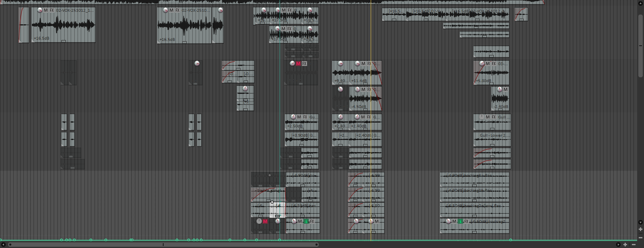Select the white envelope point near the playhead
This screenshot has height=248, width=644.
tap(272, 202)
